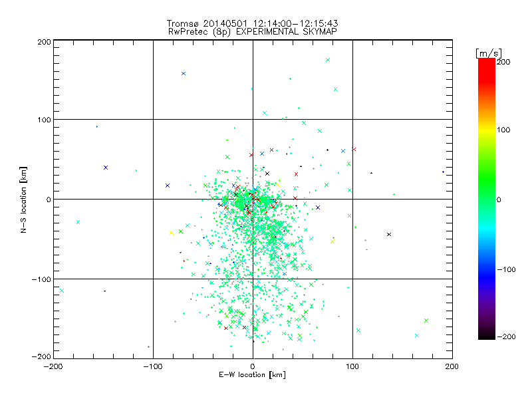Click the y-axis tick label '200'

coord(44,42)
